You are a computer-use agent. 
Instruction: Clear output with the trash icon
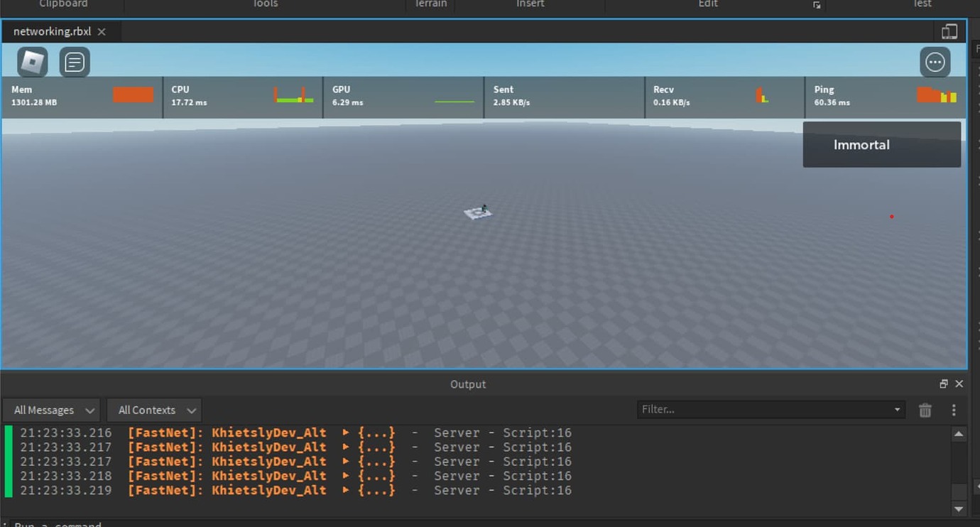925,410
